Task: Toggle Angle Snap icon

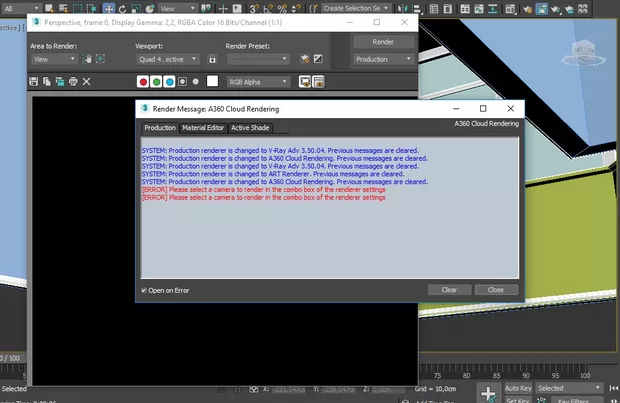Action: tap(268, 8)
